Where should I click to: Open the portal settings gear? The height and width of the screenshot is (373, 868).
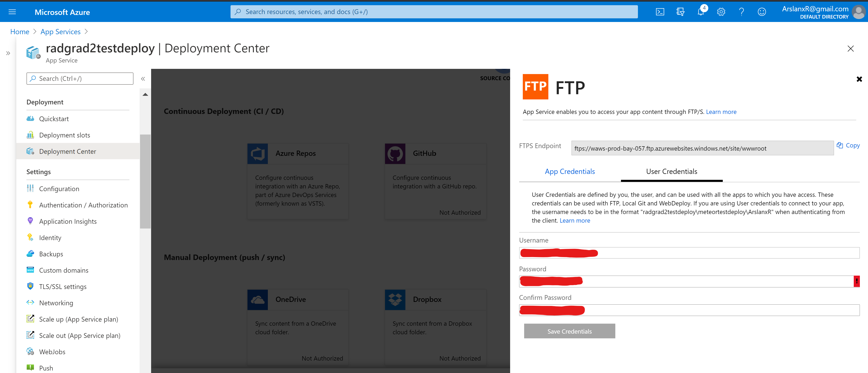pos(721,12)
